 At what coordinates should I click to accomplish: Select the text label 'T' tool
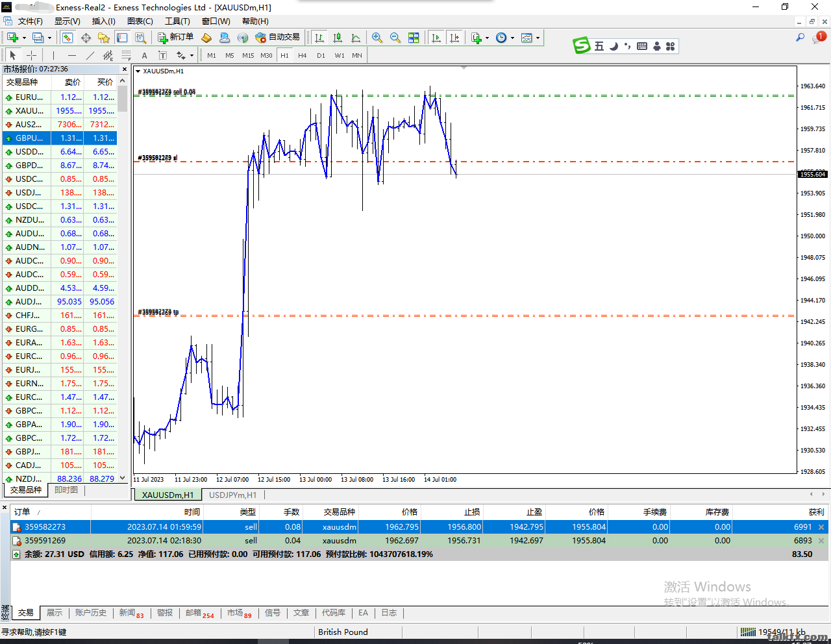pos(162,55)
